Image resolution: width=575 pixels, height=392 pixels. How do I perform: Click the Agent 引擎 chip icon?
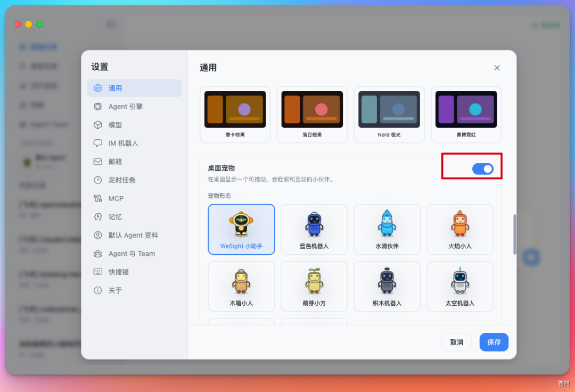pos(97,106)
